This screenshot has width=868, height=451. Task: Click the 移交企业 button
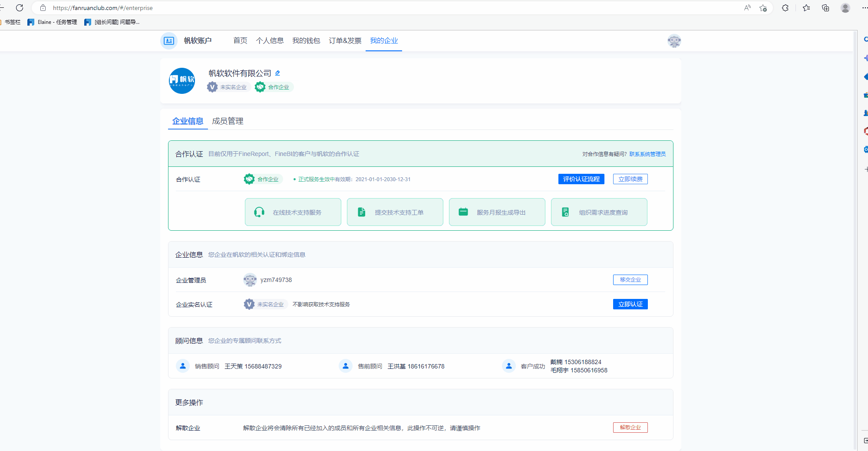tap(630, 280)
